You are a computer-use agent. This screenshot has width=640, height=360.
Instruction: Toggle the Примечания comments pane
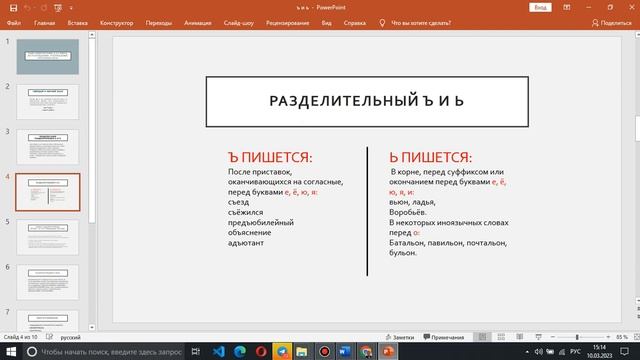coord(444,337)
